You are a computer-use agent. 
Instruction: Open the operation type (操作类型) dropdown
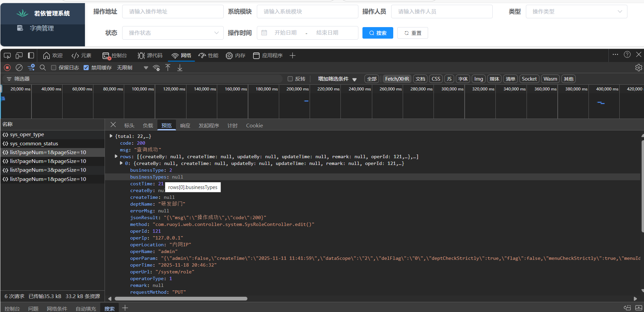pyautogui.click(x=576, y=12)
